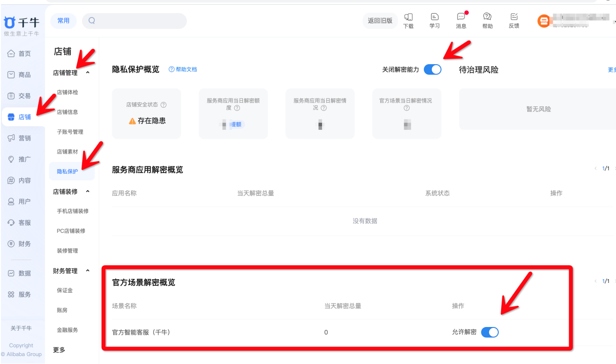Open 账房

62,310
